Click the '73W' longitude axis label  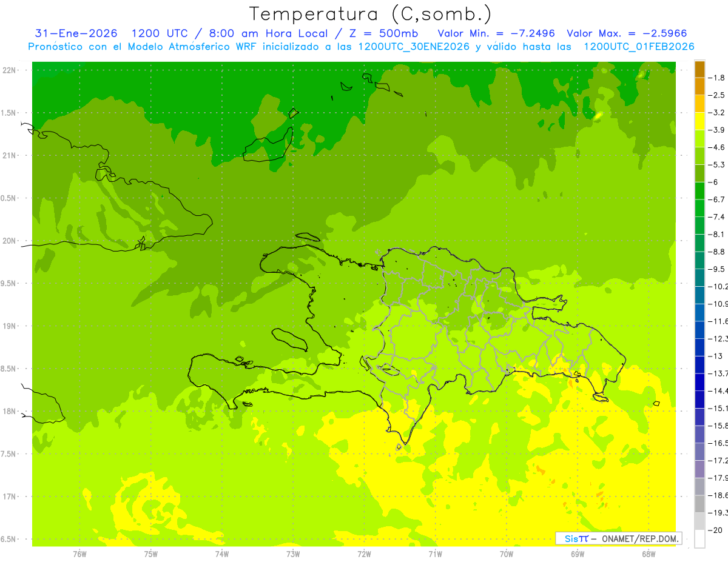293,554
